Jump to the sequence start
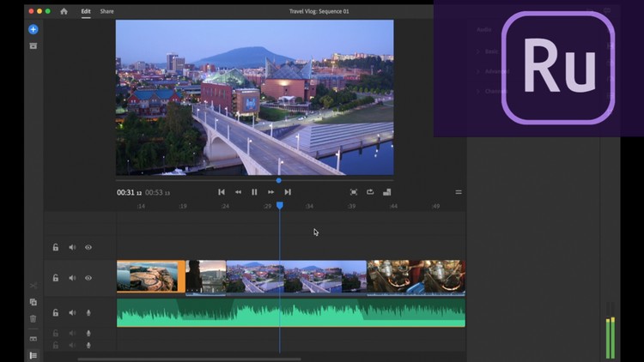The height and width of the screenshot is (362, 644). click(222, 192)
